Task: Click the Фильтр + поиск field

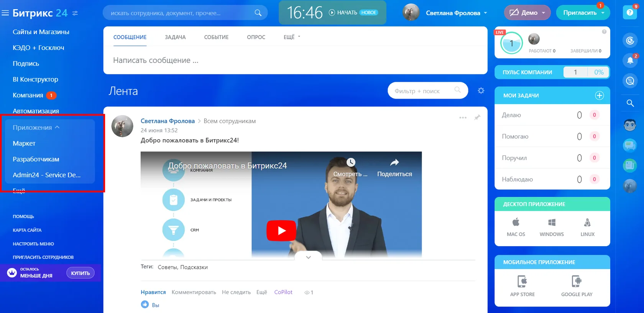Action: [428, 91]
